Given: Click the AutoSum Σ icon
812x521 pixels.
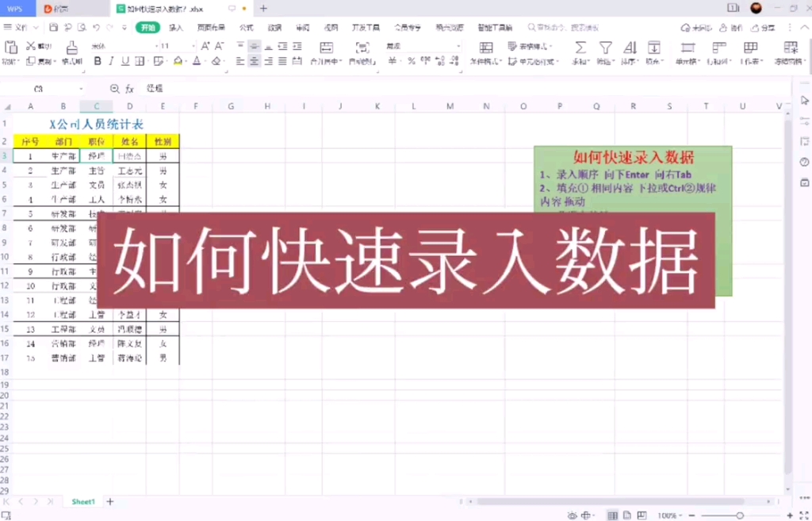Looking at the screenshot, I should 581,48.
